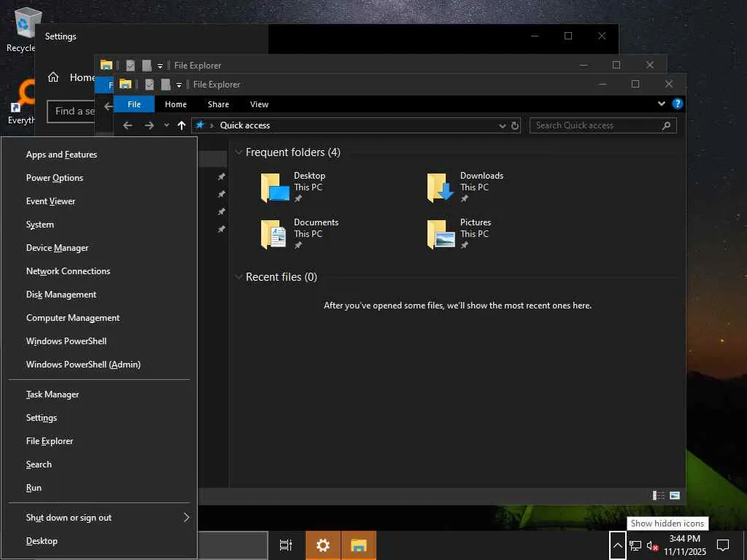Viewport: 747px width, 560px height.
Task: Select the Documents folder icon
Action: pyautogui.click(x=274, y=234)
